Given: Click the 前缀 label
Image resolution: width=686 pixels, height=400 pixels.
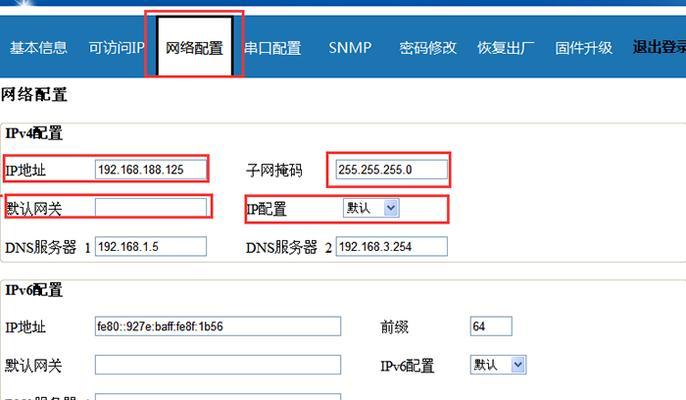Looking at the screenshot, I should (394, 326).
